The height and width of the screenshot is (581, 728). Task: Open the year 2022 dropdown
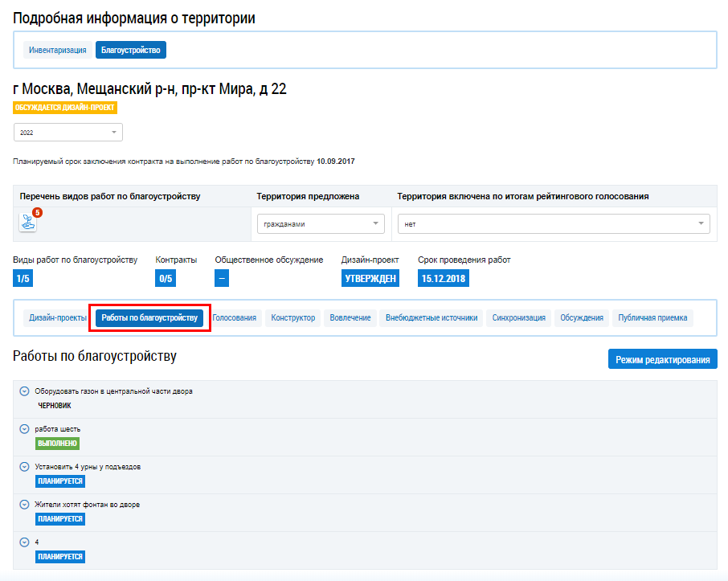point(67,133)
